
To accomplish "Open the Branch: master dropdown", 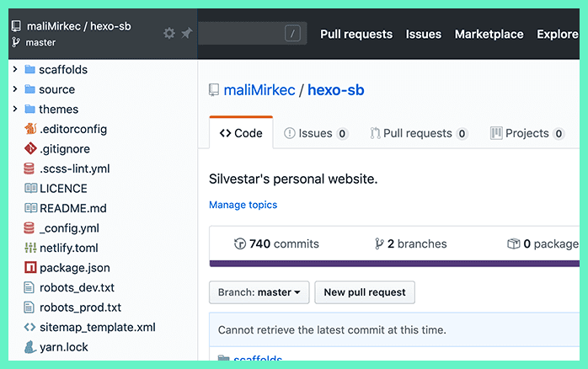I will [x=259, y=292].
